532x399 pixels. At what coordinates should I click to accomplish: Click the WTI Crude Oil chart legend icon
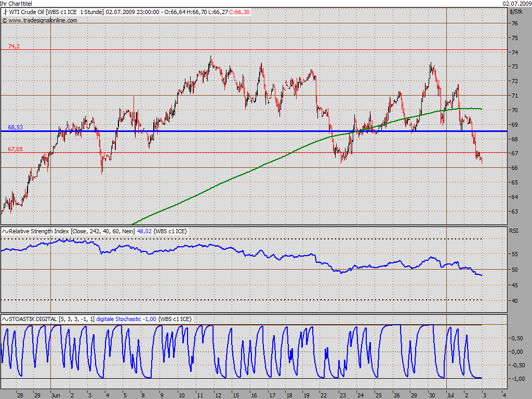[5, 12]
